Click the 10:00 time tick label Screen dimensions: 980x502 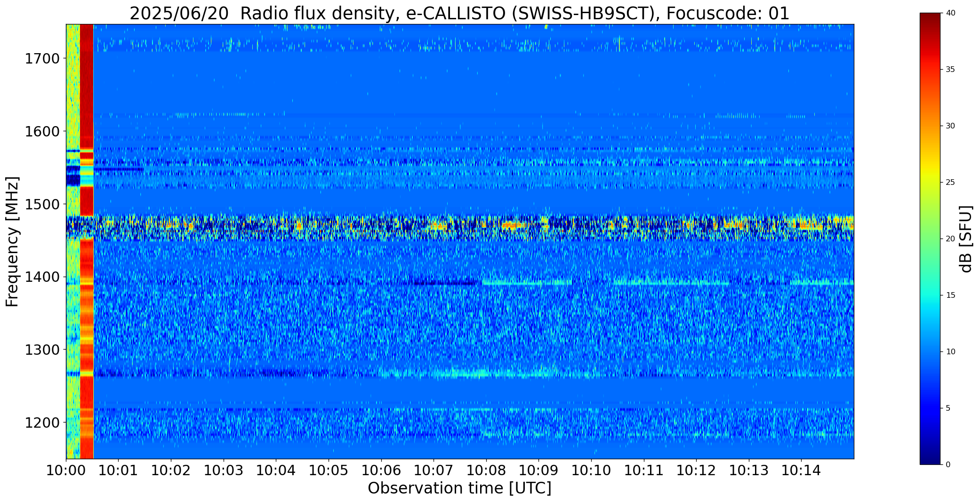pos(66,470)
